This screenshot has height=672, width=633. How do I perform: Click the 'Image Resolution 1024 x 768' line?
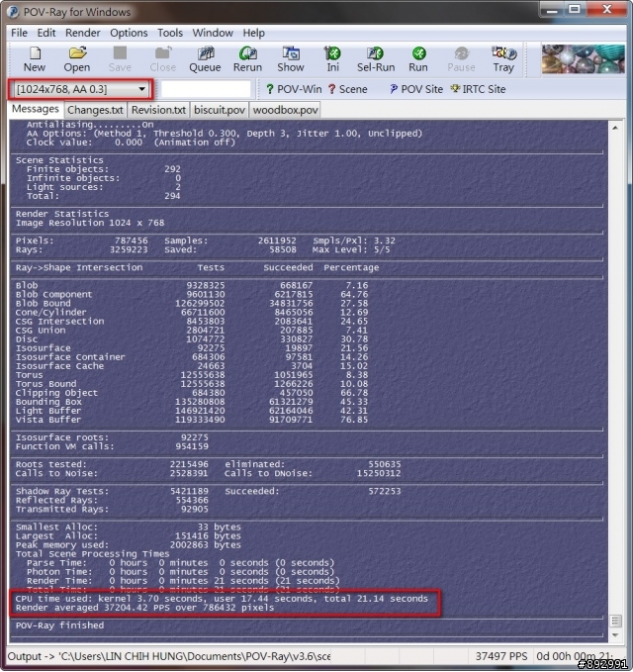tap(90, 223)
